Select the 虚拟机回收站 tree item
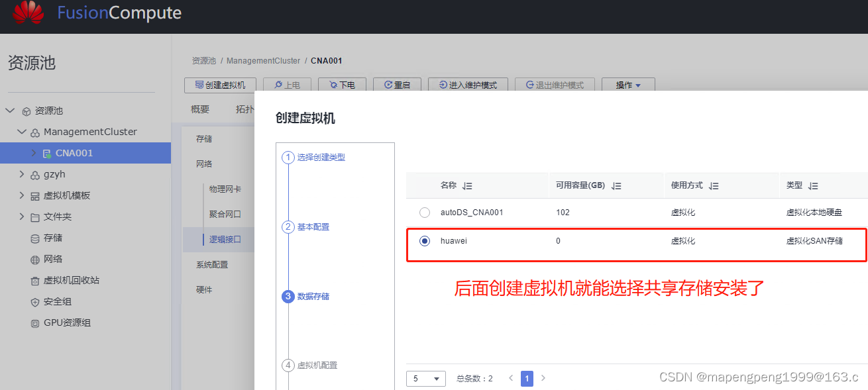Screen dimensions: 868x390 72,281
